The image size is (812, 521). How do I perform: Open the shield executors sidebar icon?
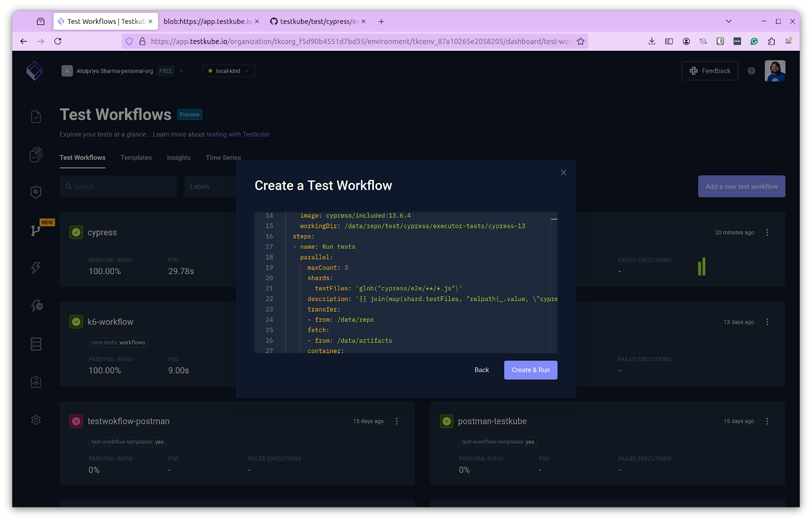36,192
